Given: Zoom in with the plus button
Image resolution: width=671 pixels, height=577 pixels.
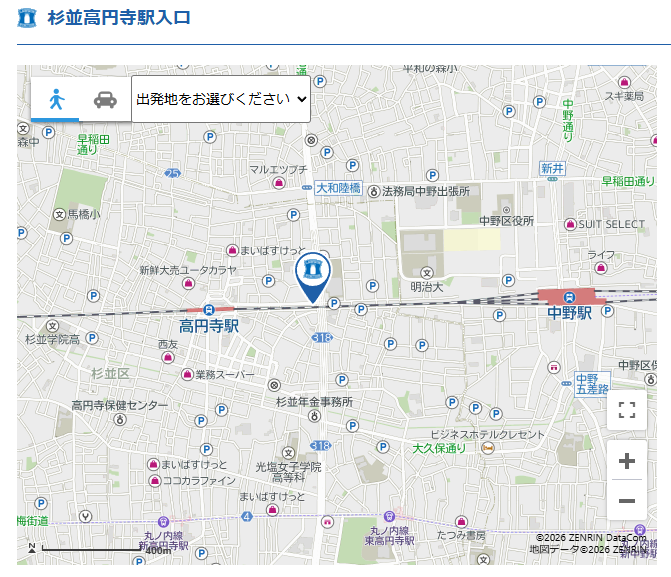Looking at the screenshot, I should pyautogui.click(x=626, y=461).
